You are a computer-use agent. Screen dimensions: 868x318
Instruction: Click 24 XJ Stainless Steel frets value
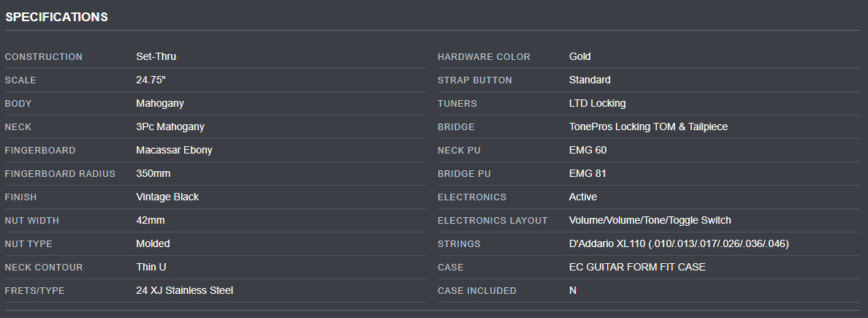184,290
